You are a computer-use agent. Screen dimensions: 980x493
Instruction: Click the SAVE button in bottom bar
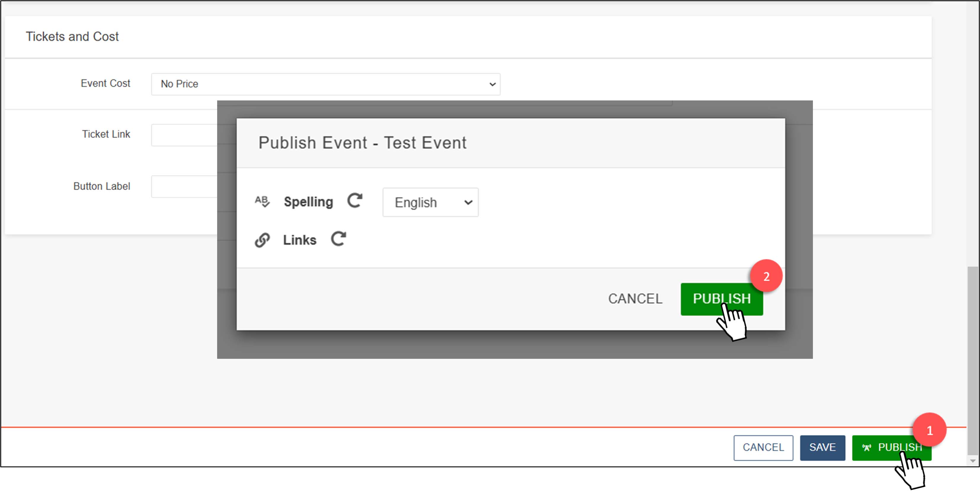(x=822, y=447)
